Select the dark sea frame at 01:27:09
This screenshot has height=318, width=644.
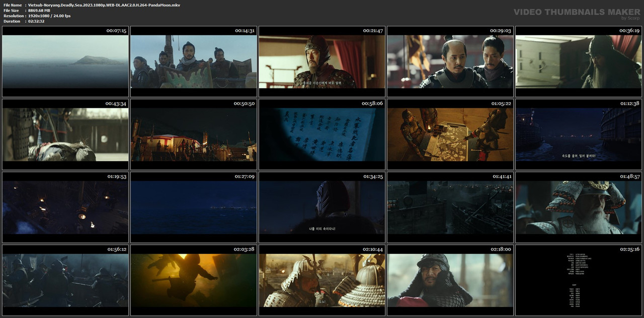click(x=194, y=207)
